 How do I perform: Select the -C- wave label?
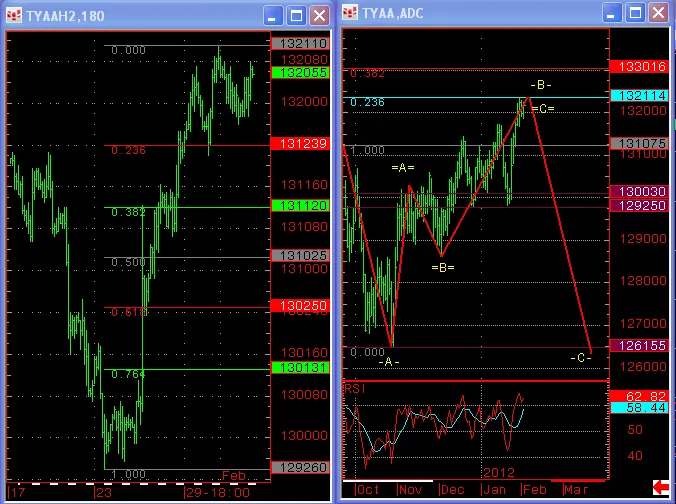580,357
